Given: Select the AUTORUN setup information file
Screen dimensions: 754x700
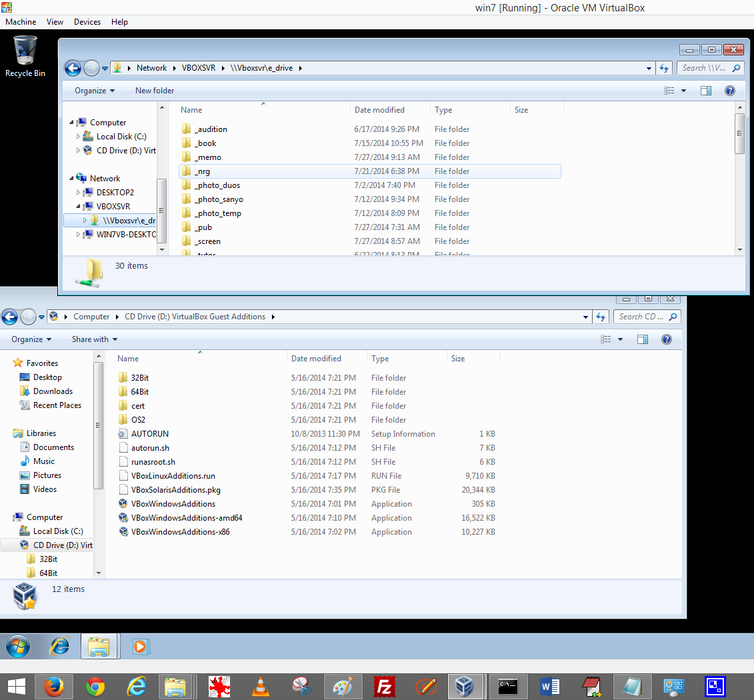Looking at the screenshot, I should [x=149, y=433].
